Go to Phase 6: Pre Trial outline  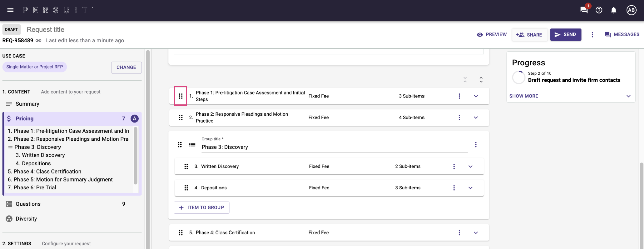coord(32,187)
